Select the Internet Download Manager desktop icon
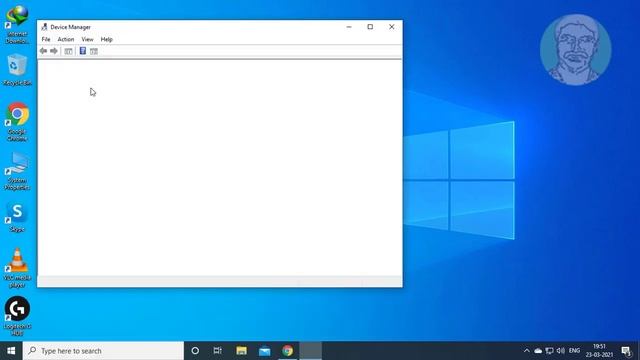The width and height of the screenshot is (640, 360). click(17, 24)
